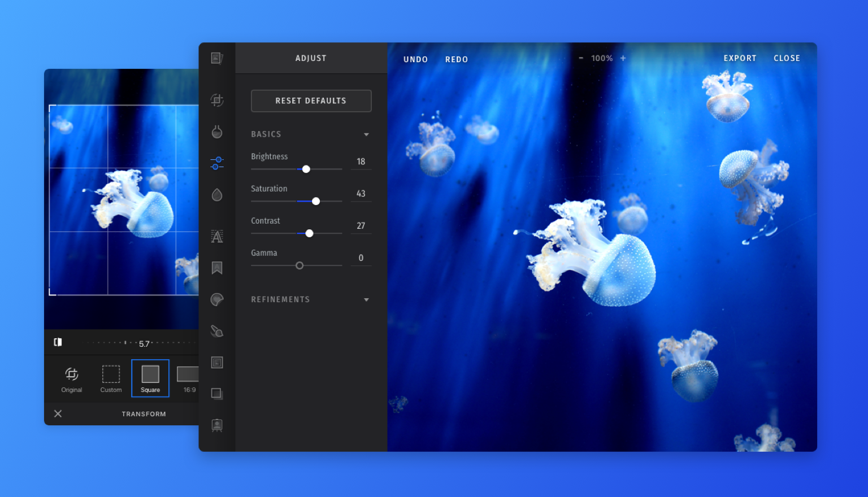Switch to the Custom crop preset
This screenshot has width=868, height=497.
[111, 378]
